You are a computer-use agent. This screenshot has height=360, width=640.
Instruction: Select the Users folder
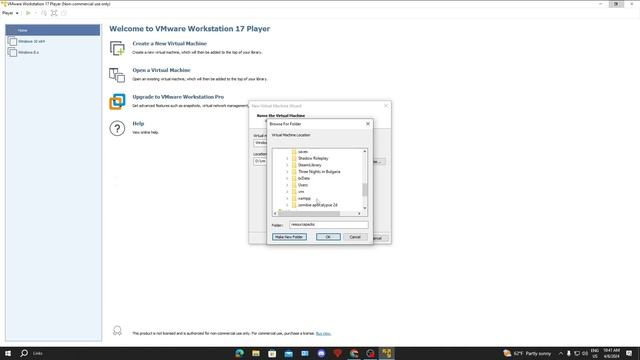[x=303, y=185]
